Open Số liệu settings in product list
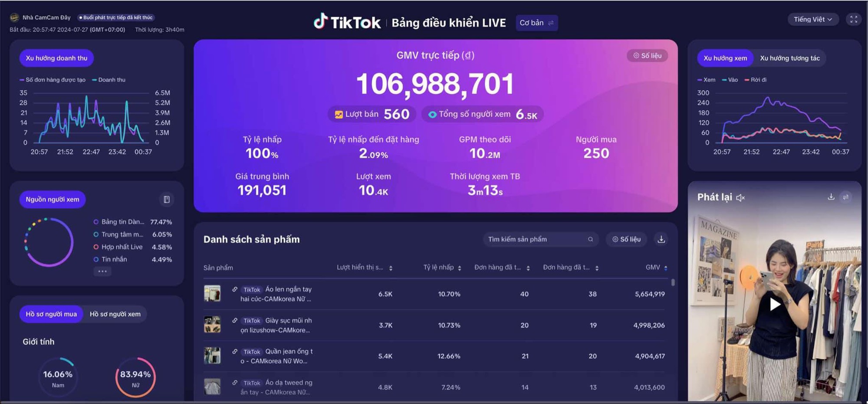Image resolution: width=868 pixels, height=404 pixels. click(x=626, y=239)
